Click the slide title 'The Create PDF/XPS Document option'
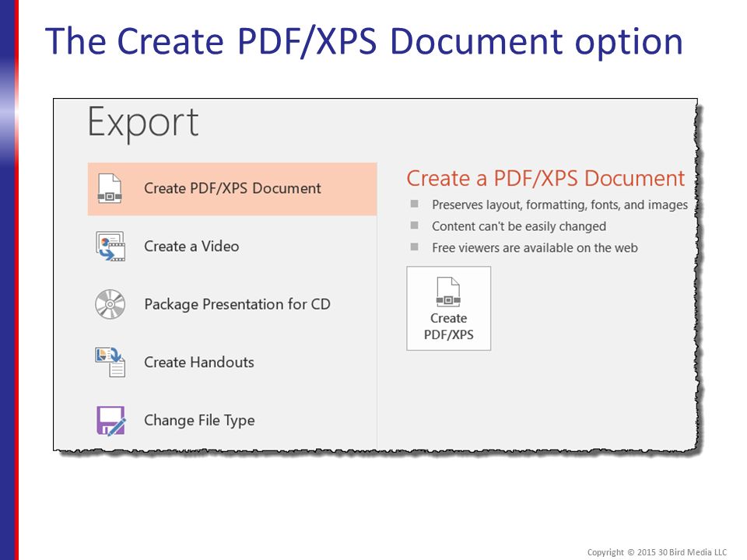 (x=364, y=42)
